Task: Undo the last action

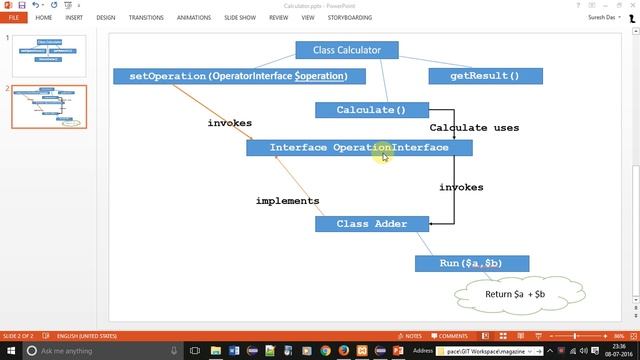Action: click(36, 5)
